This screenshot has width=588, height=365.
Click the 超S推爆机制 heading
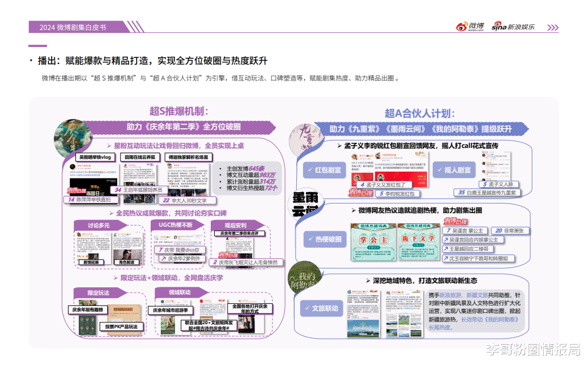click(178, 111)
